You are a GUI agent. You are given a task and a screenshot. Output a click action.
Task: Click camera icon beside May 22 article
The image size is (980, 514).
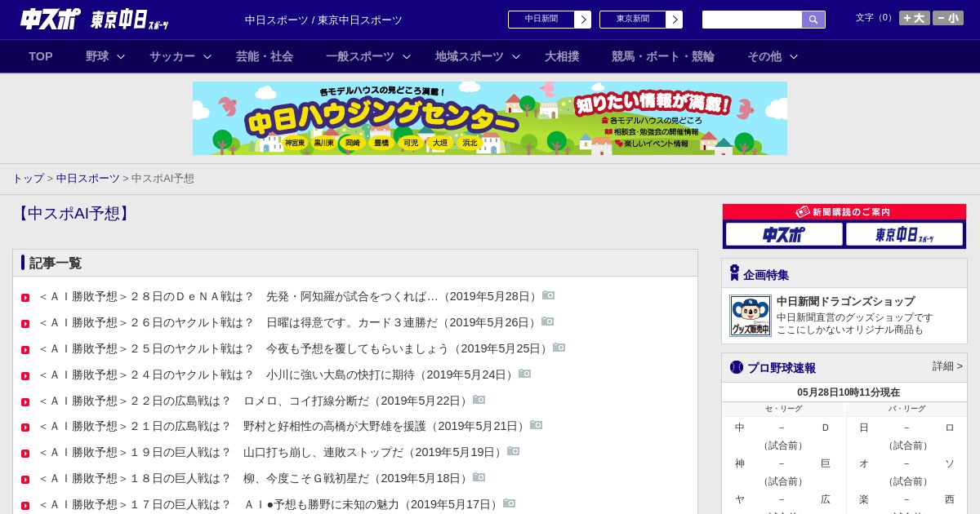click(479, 400)
